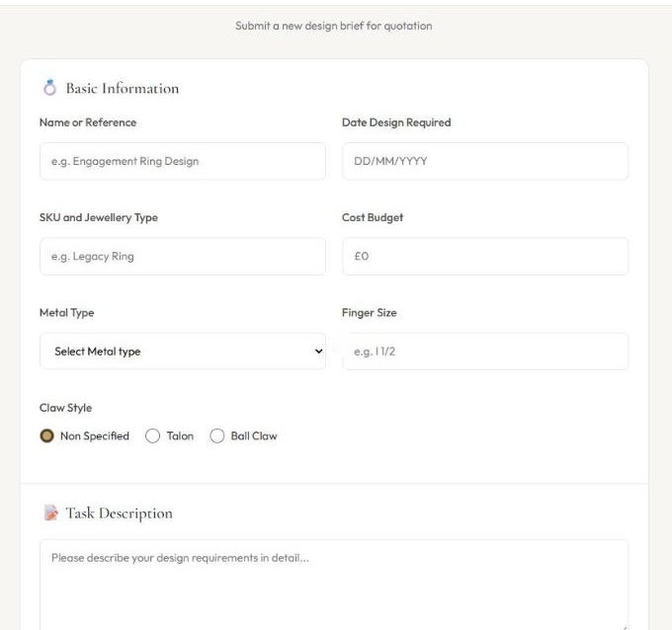Click the Claw Style label
672x630 pixels.
(x=65, y=408)
